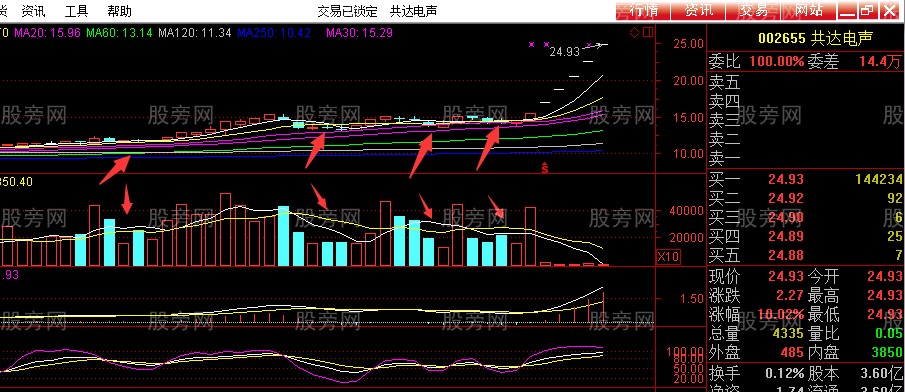Open the 工具 menu
905x392 pixels.
[76, 10]
